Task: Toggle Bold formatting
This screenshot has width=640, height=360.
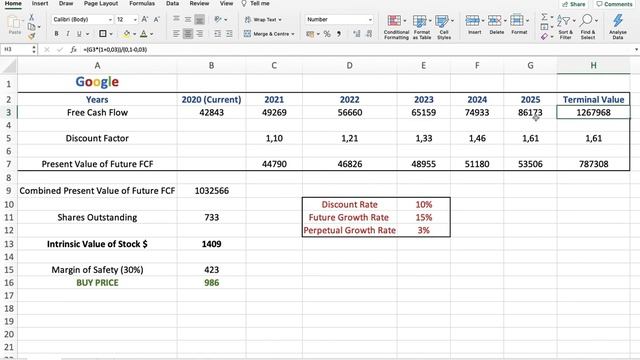Action: point(56,34)
